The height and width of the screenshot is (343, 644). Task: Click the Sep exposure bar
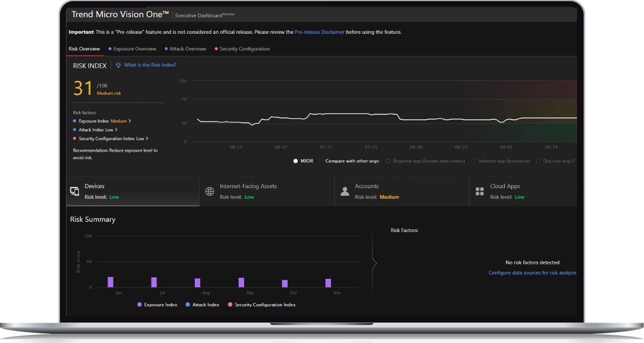pos(241,282)
